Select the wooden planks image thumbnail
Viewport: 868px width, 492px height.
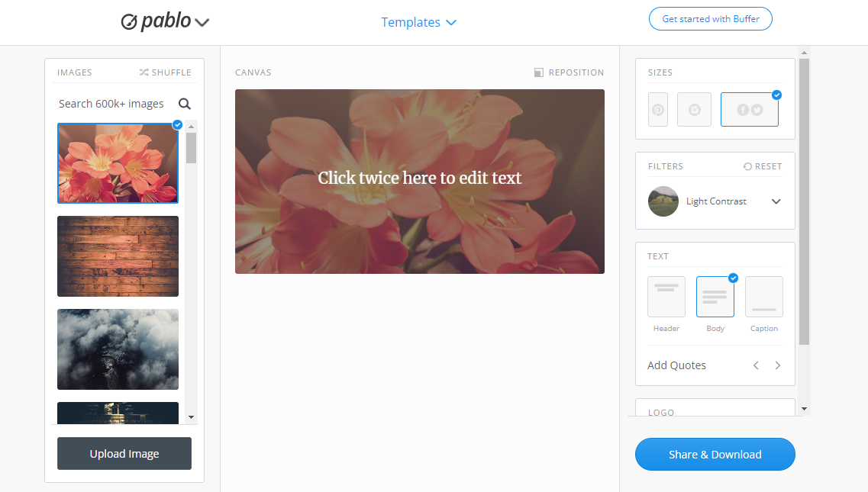[118, 256]
